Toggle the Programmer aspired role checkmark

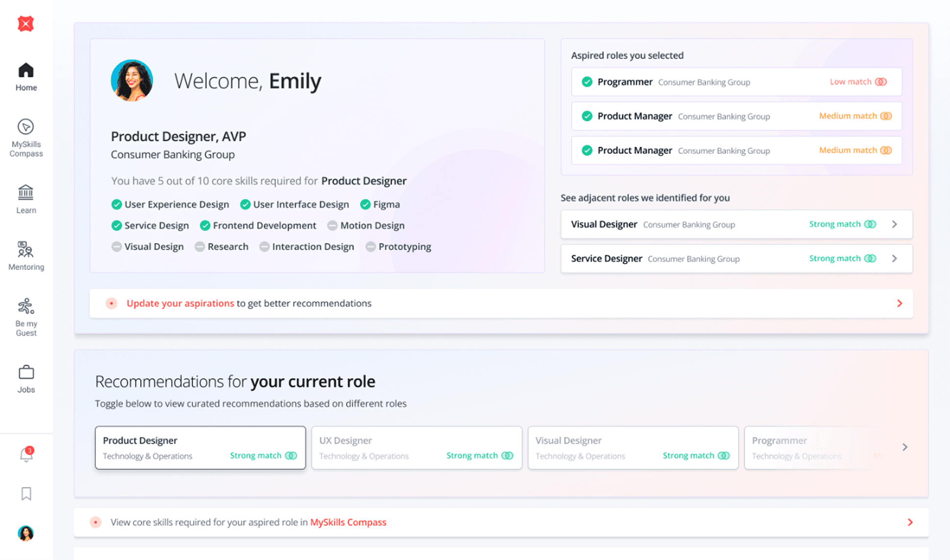pos(587,82)
